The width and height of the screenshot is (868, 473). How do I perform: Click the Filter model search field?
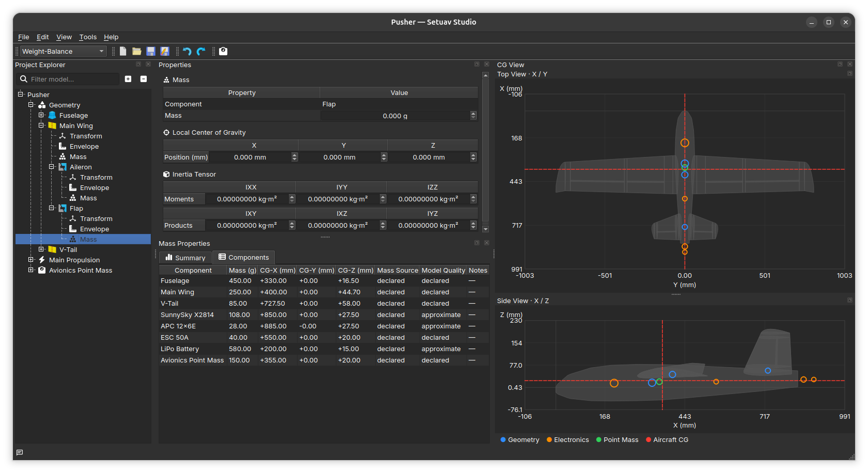pos(68,79)
